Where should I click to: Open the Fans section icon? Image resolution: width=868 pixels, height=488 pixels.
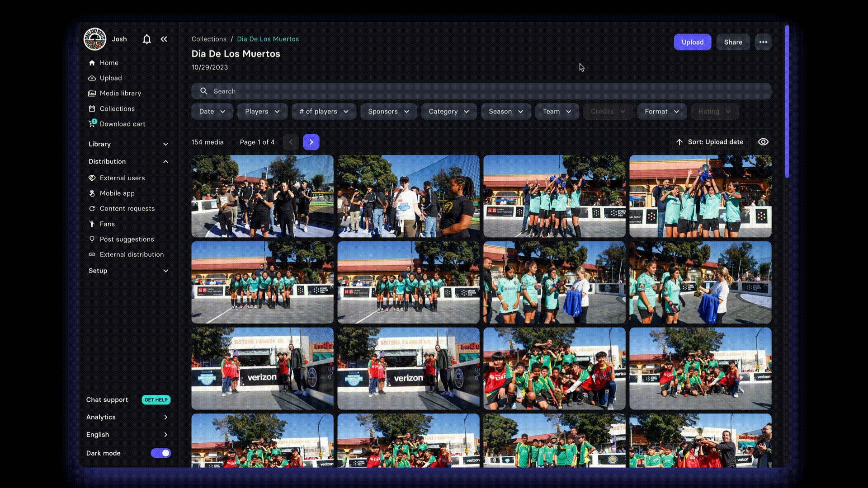[92, 224]
